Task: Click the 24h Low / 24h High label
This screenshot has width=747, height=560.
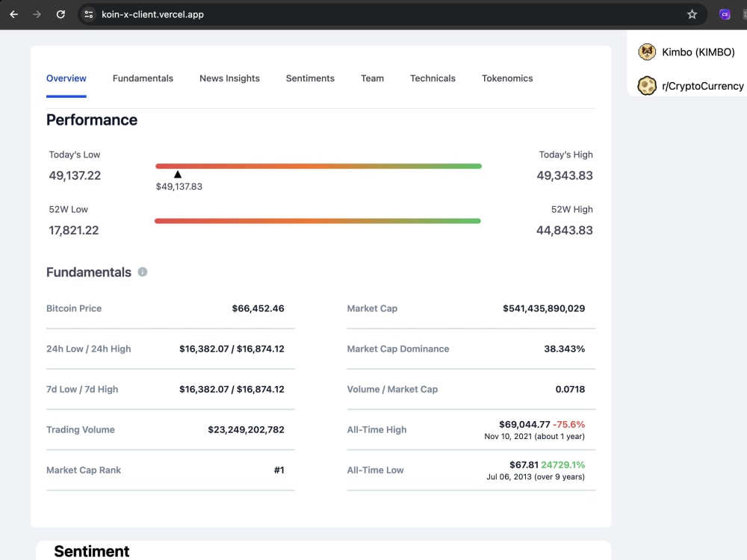Action: tap(89, 349)
